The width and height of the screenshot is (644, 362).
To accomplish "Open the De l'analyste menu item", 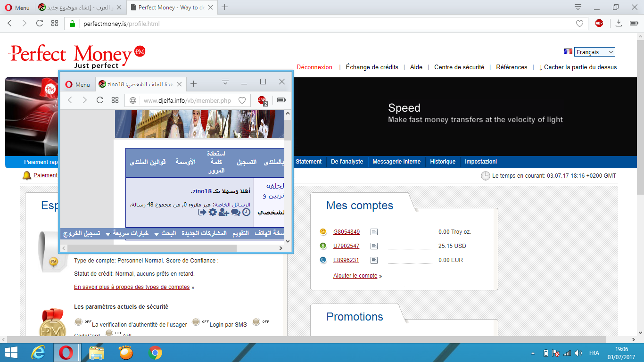I will (x=347, y=162).
